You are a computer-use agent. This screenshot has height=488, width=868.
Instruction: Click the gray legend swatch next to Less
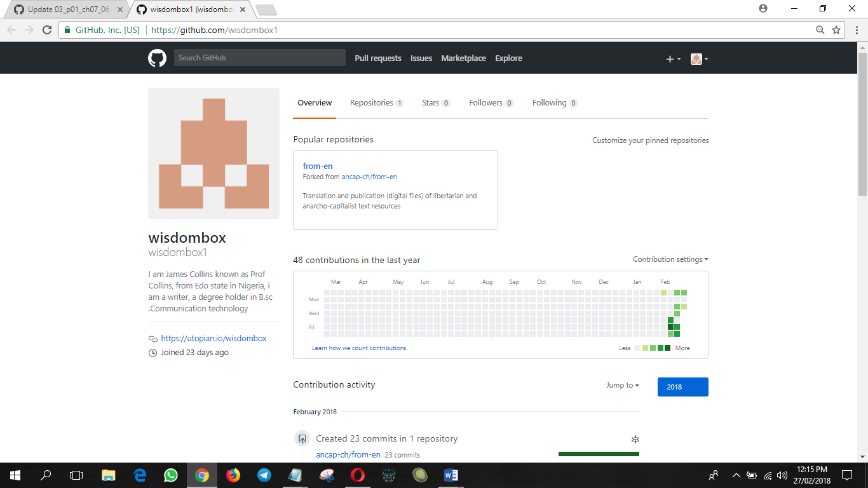point(638,348)
